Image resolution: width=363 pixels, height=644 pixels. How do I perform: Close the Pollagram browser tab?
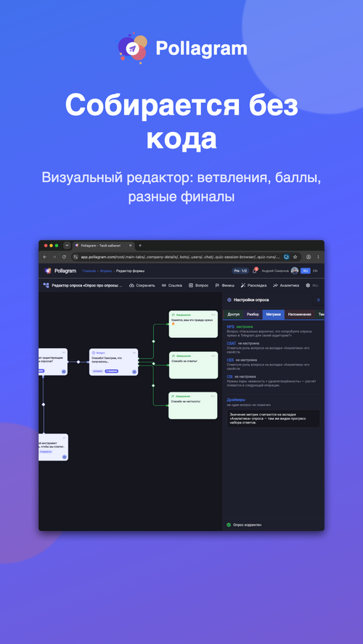[x=131, y=246]
